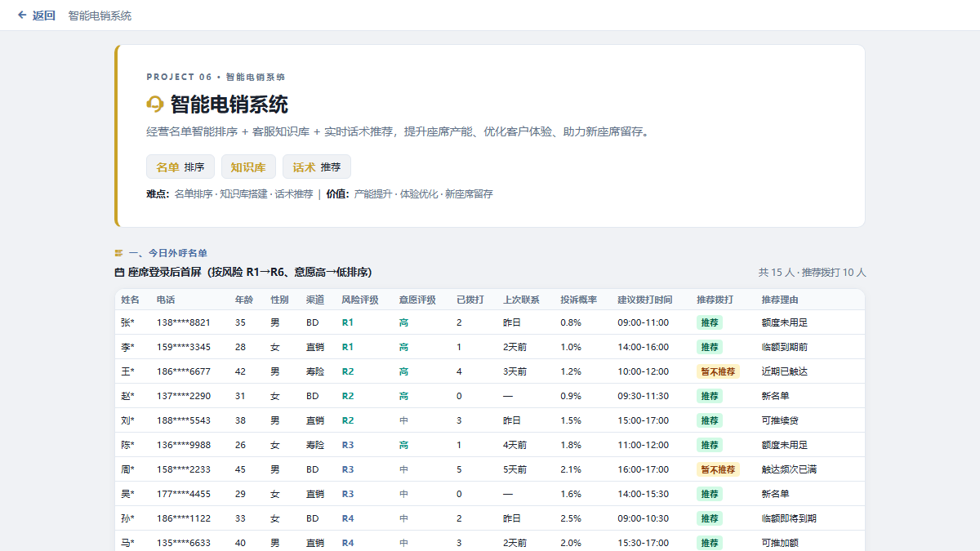Click the 投诉概率 column header
The image size is (980, 551).
[x=578, y=300]
